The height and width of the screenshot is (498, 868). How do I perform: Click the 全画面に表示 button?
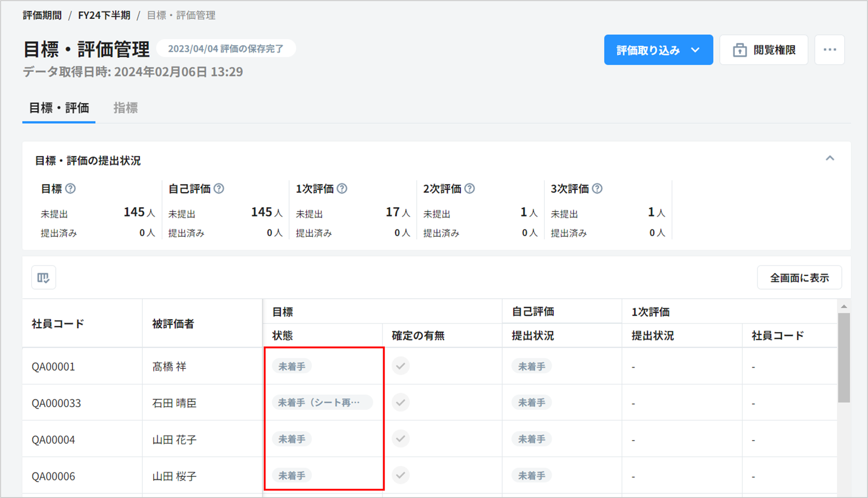tap(799, 278)
